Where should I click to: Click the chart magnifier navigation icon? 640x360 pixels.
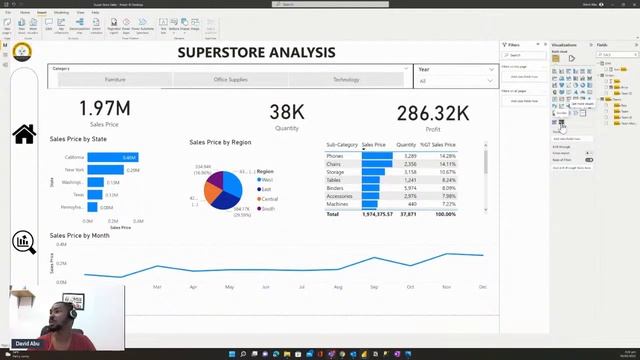24,242
